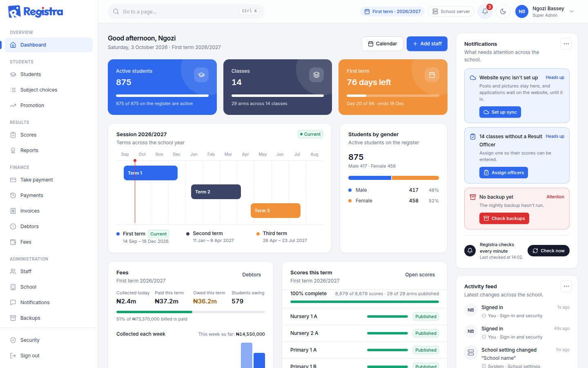
Task: Click the calendar icon on First term card
Action: (x=432, y=75)
